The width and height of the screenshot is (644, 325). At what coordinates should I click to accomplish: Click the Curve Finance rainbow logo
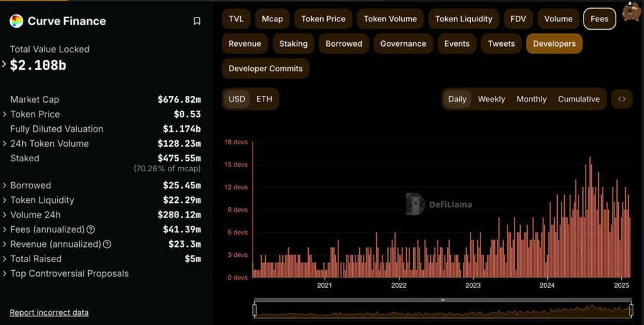tap(16, 21)
